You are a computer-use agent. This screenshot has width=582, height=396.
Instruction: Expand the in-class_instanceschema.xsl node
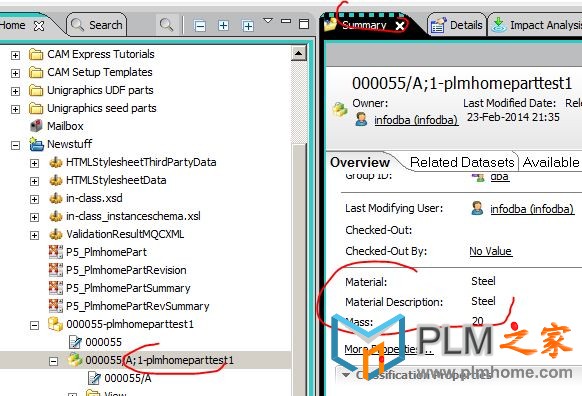tap(34, 217)
